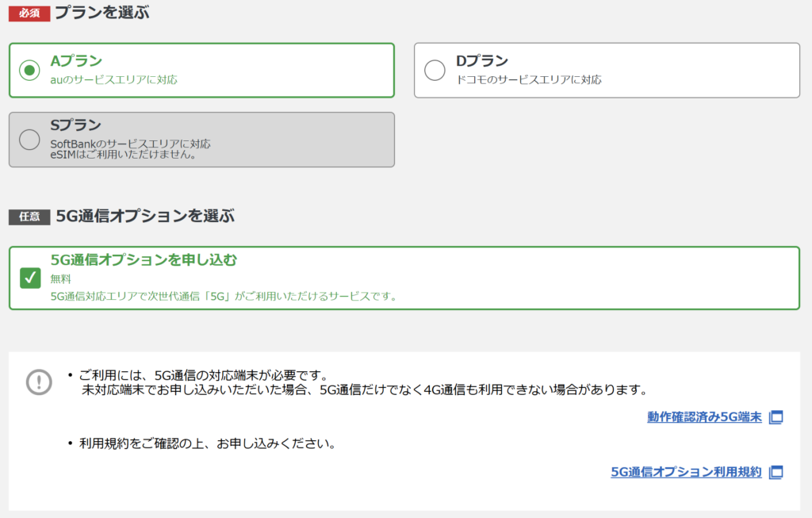Click the Sプラン title text
The width and height of the screenshot is (812, 518).
pos(75,125)
